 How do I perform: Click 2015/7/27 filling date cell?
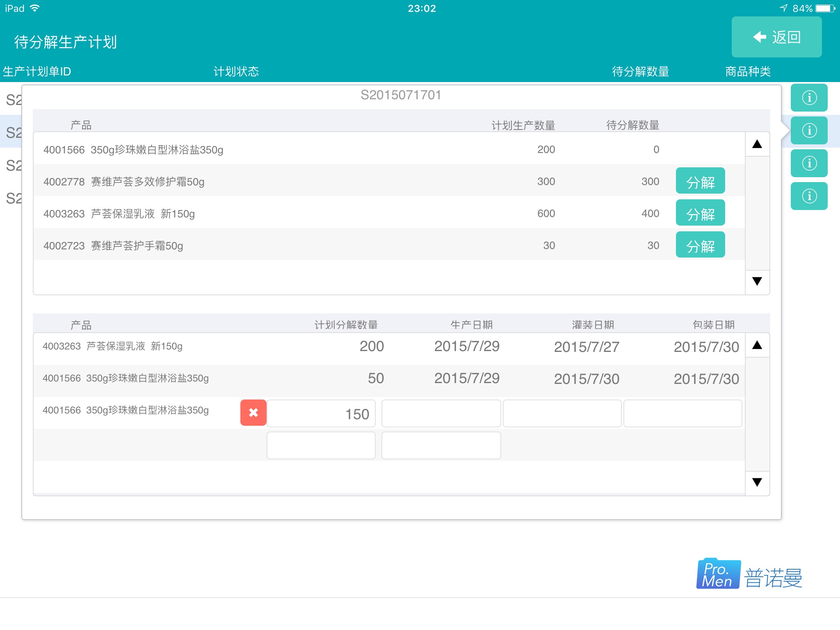point(587,347)
